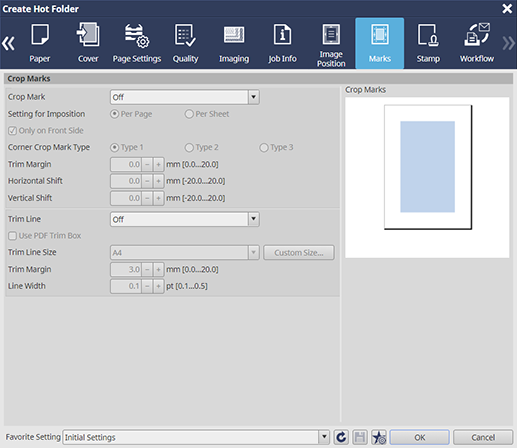Screen dimensions: 517x448
Task: Toggle Only on Front Side checkbox
Action: (12, 131)
